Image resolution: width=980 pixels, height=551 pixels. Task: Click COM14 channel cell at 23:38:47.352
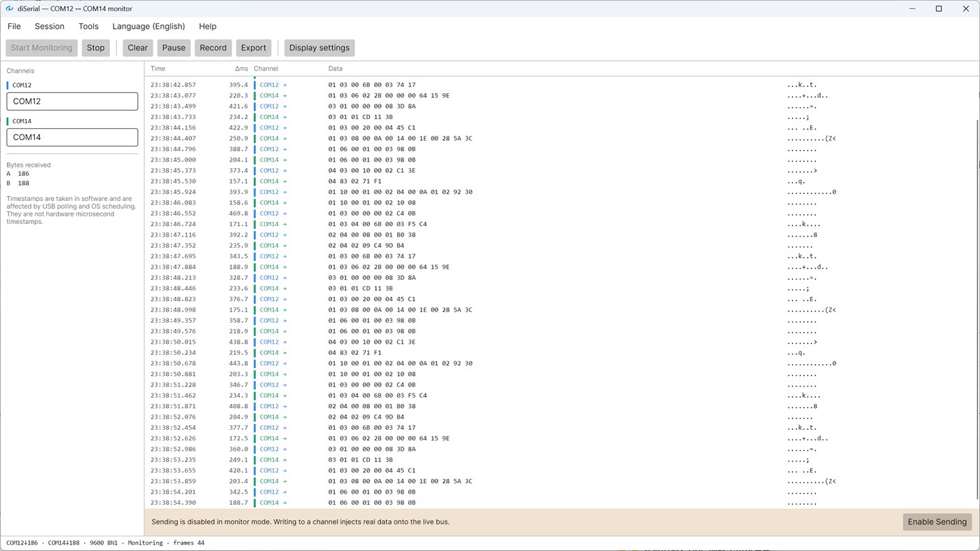[x=272, y=246]
